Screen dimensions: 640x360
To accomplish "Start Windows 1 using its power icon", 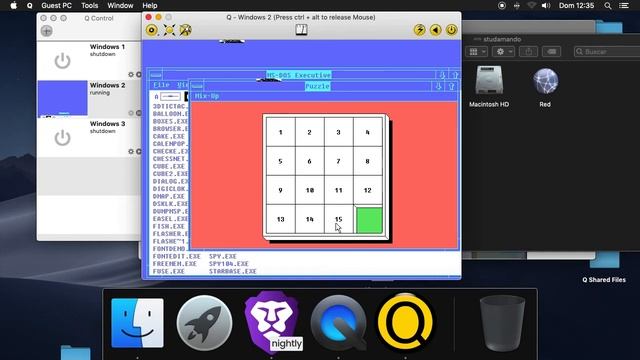I will (x=62, y=61).
